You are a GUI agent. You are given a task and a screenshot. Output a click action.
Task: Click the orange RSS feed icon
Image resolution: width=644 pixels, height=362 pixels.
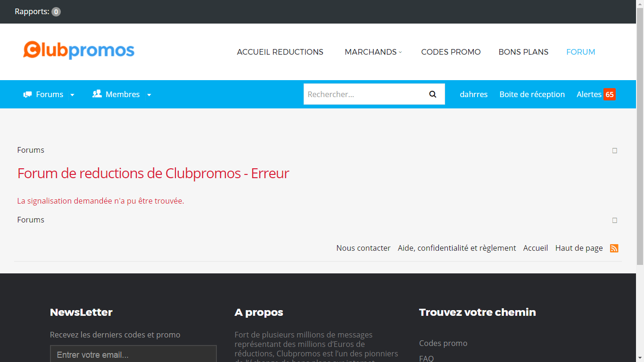coord(614,248)
